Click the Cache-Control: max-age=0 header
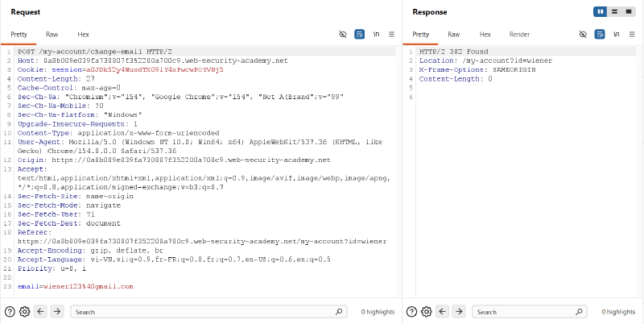The width and height of the screenshot is (644, 324). [x=69, y=88]
